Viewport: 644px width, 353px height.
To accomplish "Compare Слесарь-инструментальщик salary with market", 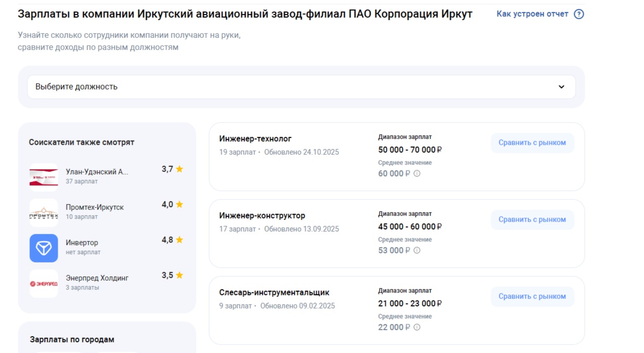I will point(532,296).
